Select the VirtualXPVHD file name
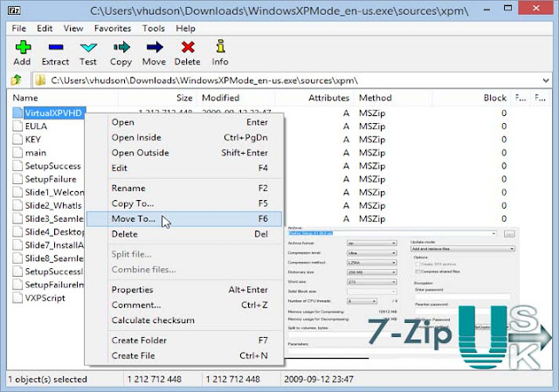The width and height of the screenshot is (559, 392). click(53, 113)
